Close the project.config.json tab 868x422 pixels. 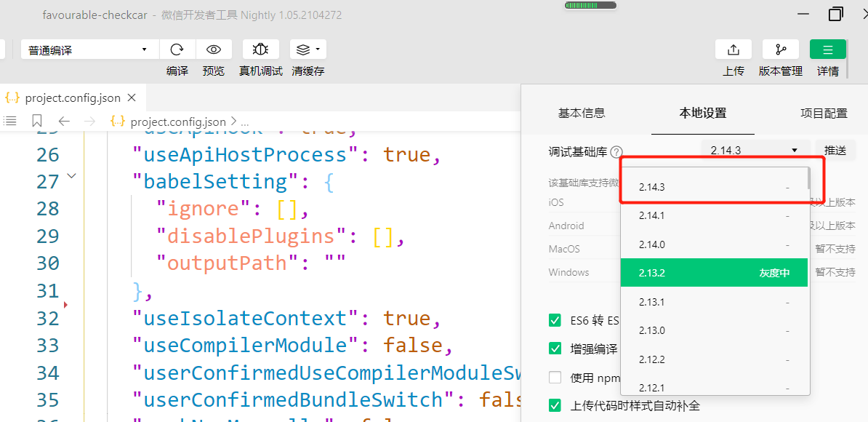[x=132, y=98]
